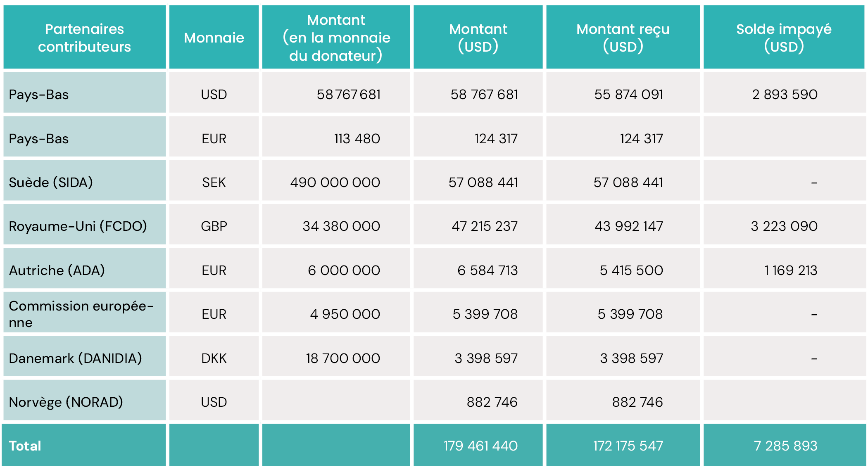Select the 'Monnaie' column header
The width and height of the screenshot is (868, 472).
point(214,38)
